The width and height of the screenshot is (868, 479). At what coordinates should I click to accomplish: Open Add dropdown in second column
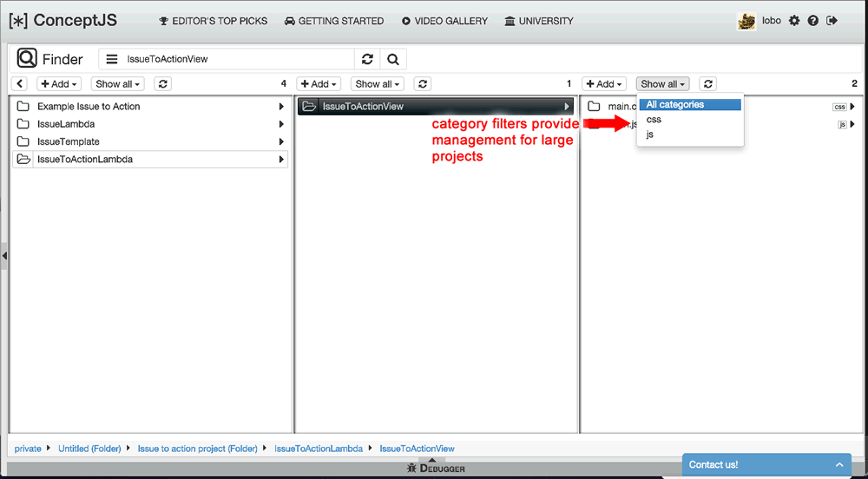click(x=319, y=84)
